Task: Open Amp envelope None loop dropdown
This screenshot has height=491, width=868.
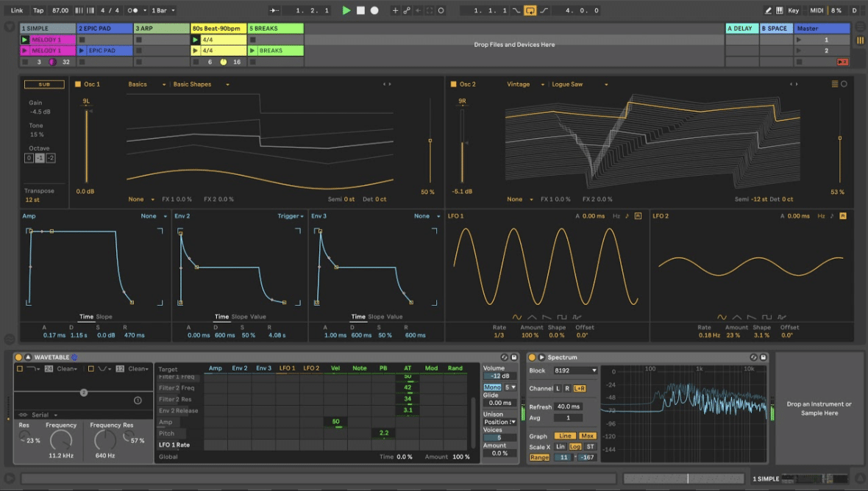Action: (154, 216)
